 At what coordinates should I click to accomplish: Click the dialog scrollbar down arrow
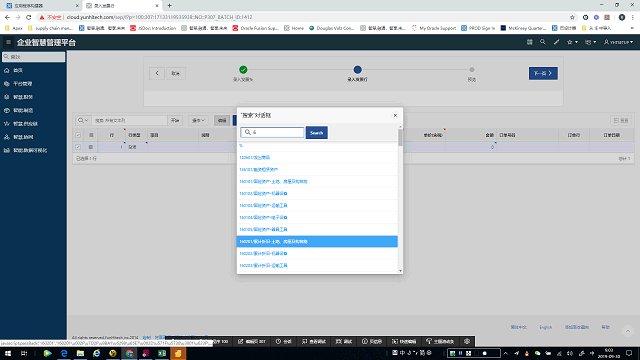(x=400, y=271)
